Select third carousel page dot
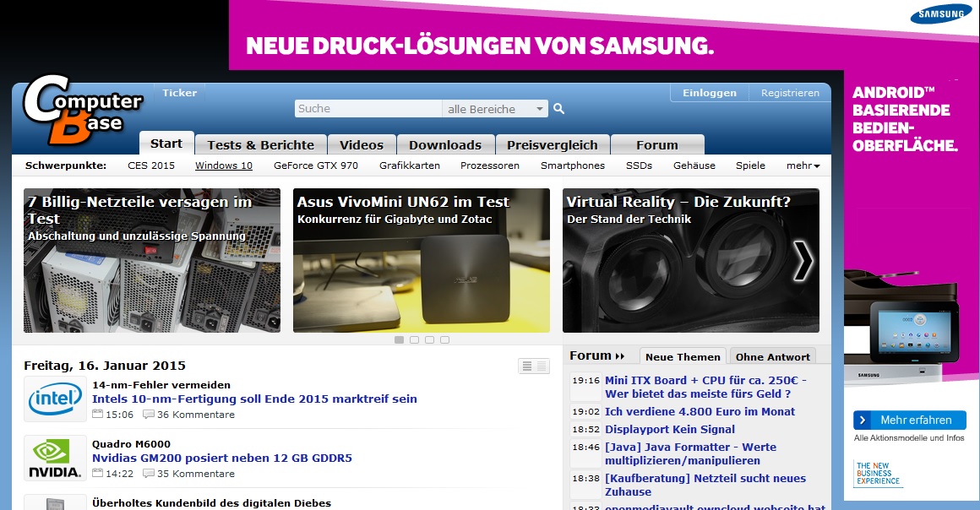The image size is (980, 510). (429, 340)
